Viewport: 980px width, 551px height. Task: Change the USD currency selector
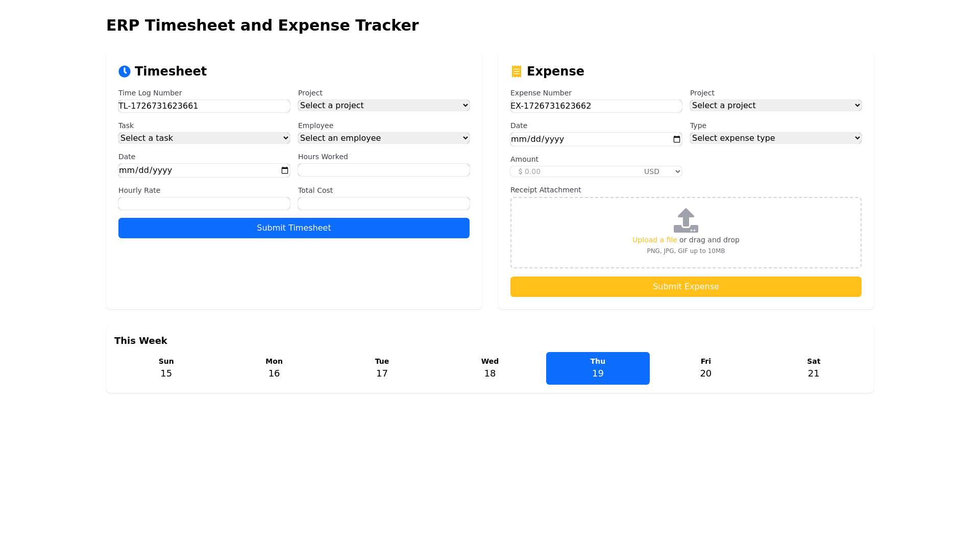click(x=661, y=171)
